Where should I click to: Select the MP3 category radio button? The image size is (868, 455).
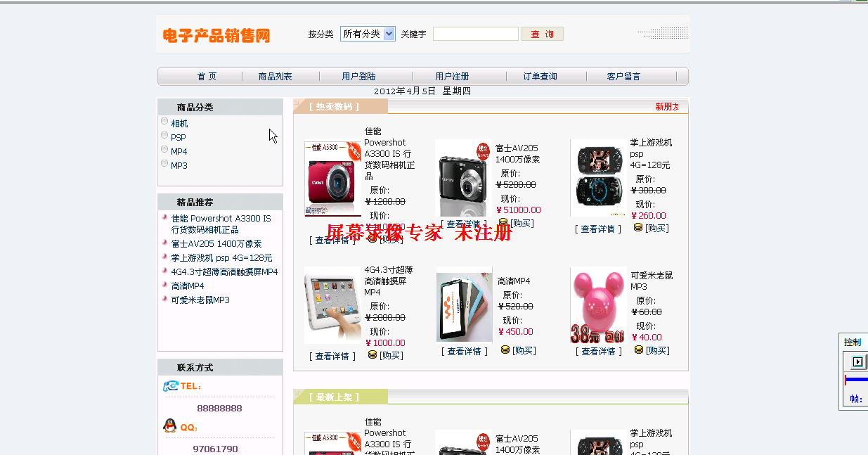[x=164, y=163]
